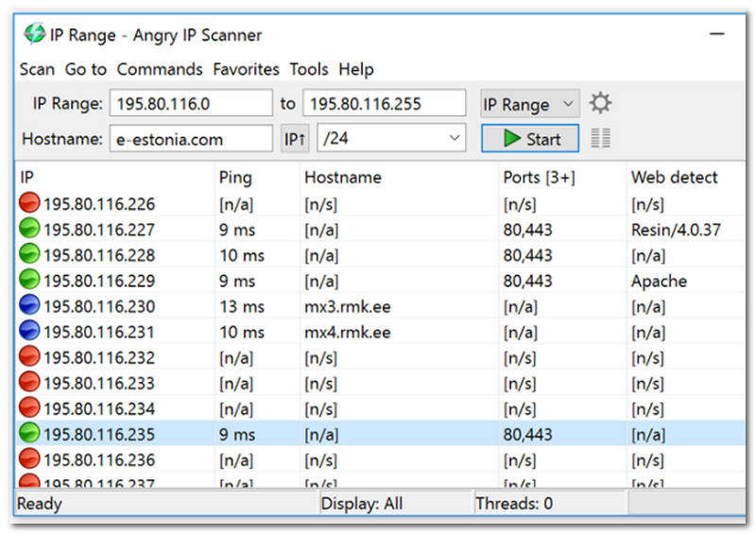The image size is (756, 534).
Task: Click the Select Fetchers columns icon
Action: [600, 139]
